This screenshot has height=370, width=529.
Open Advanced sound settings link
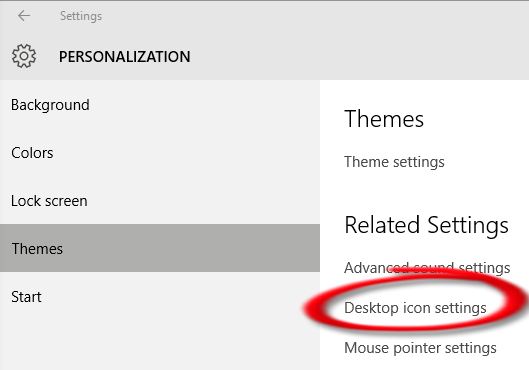(x=427, y=268)
